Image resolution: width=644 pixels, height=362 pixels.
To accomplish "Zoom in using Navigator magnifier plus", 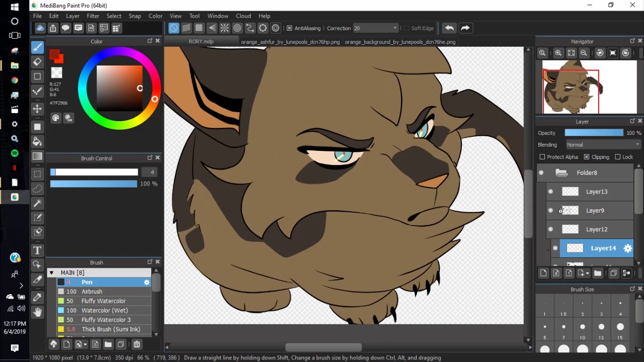I will coord(558,53).
